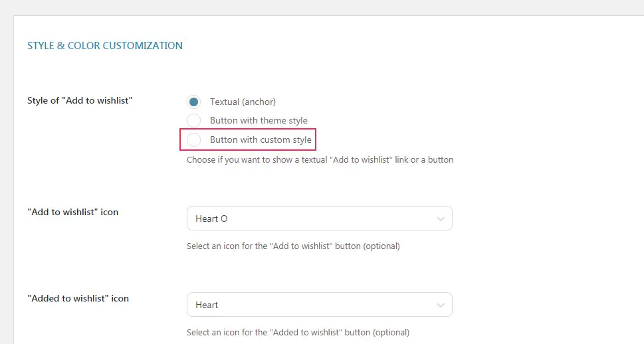The image size is (644, 344).
Task: Open the "Added to wishlist" icon dropdown
Action: click(320, 305)
